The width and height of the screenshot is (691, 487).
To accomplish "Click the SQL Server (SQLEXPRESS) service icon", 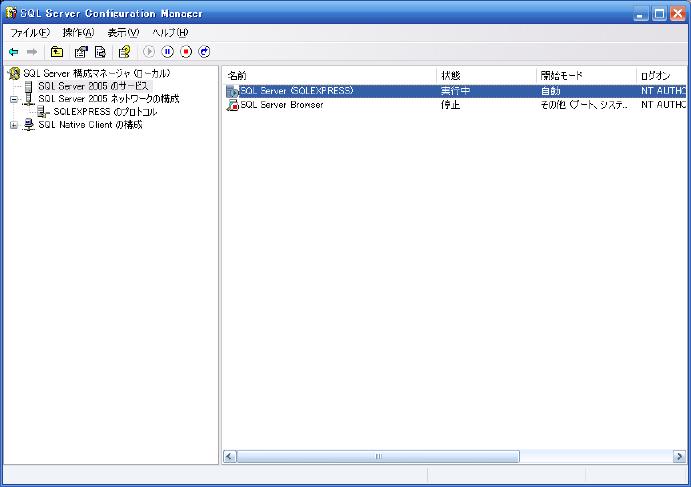I will click(232, 91).
